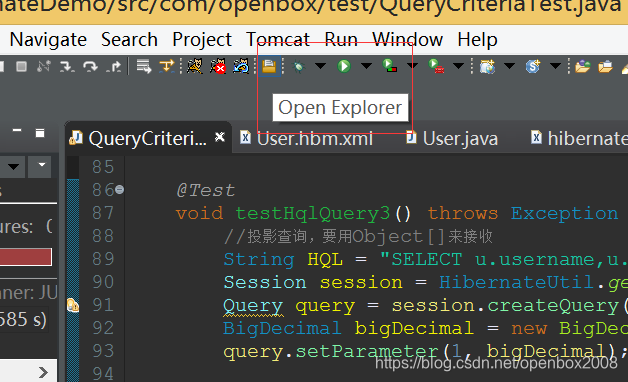The height and width of the screenshot is (382, 628).
Task: Click the left panel scroll right arrow
Action: pos(43,373)
